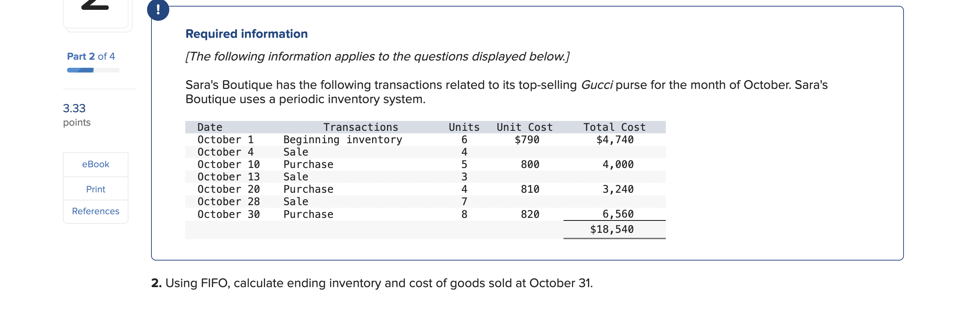The height and width of the screenshot is (309, 980).
Task: Click the 3.33 points value
Action: point(74,108)
